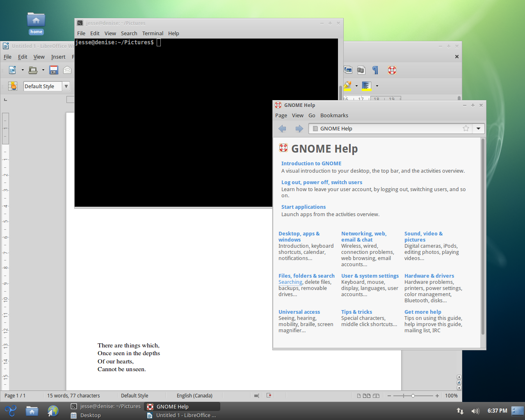The height and width of the screenshot is (420, 525).
Task: Expand the highlighting color dropdown arrow
Action: (x=356, y=86)
